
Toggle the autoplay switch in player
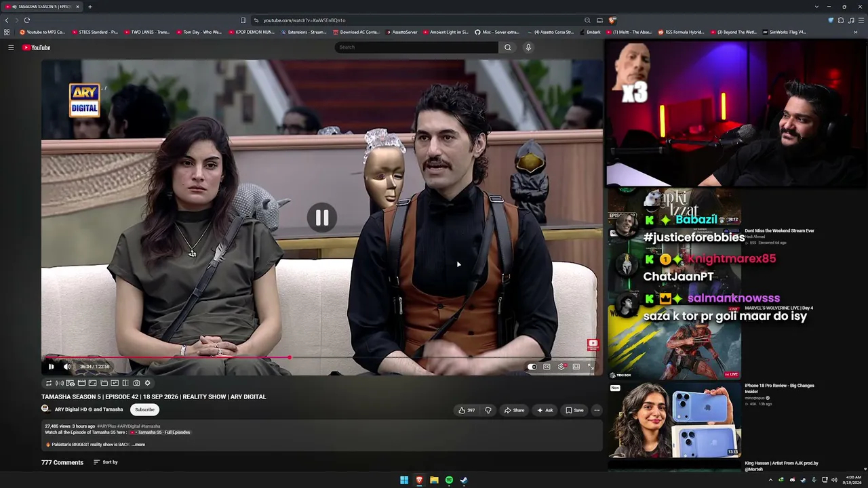pyautogui.click(x=532, y=367)
